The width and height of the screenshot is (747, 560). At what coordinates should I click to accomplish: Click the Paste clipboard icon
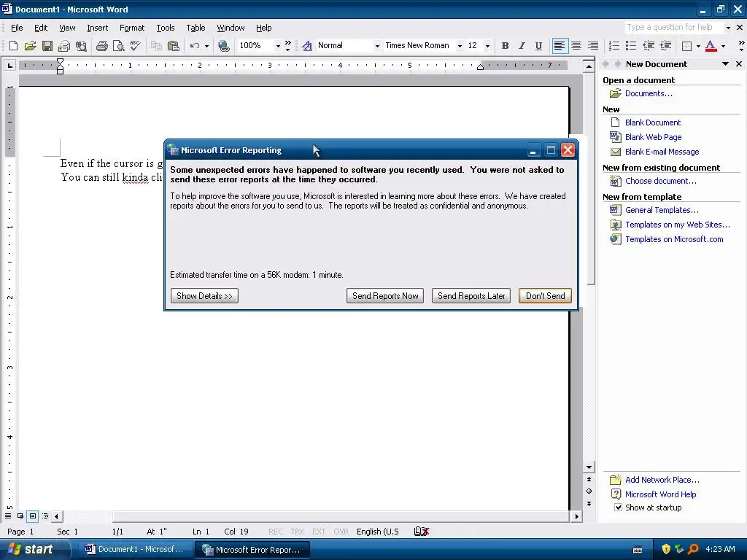pos(174,46)
